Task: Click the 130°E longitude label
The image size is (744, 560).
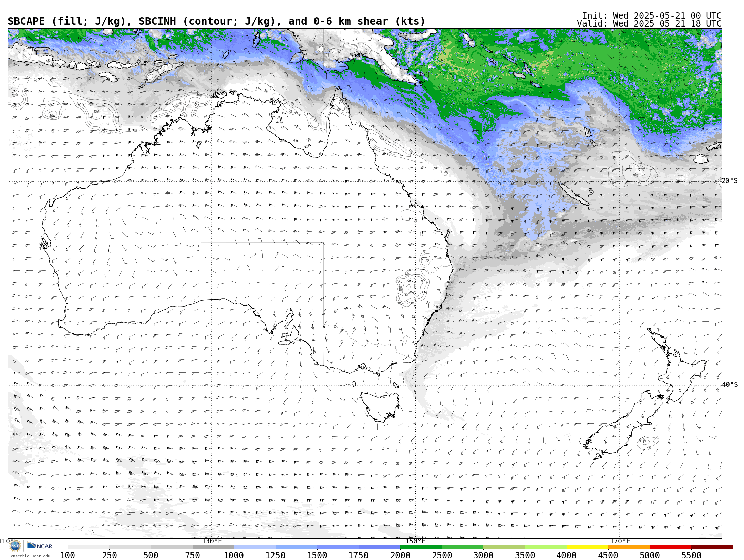Action: click(x=212, y=541)
